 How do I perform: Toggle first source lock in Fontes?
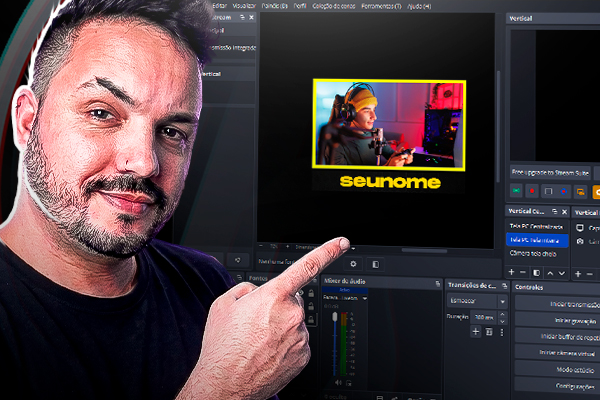[x=311, y=294]
